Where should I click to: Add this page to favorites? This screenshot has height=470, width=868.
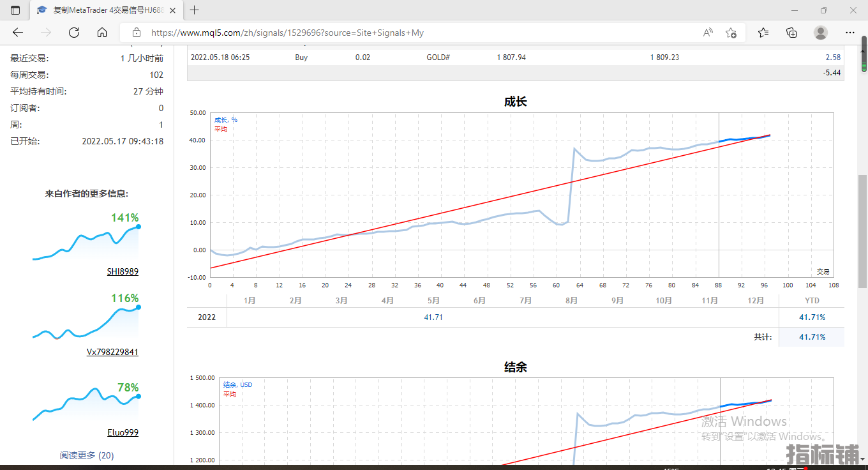click(731, 33)
